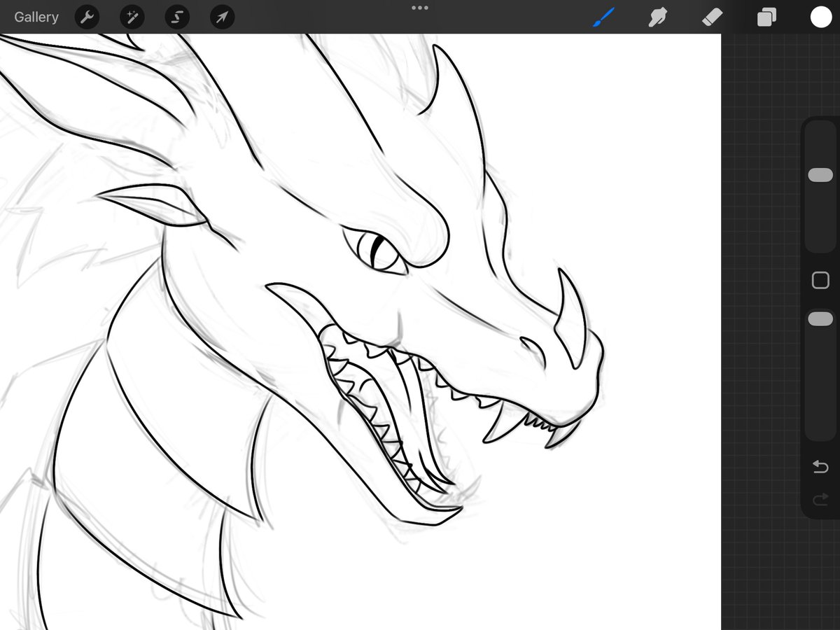The image size is (840, 630).
Task: Select the Smudge tool
Action: pos(657,17)
